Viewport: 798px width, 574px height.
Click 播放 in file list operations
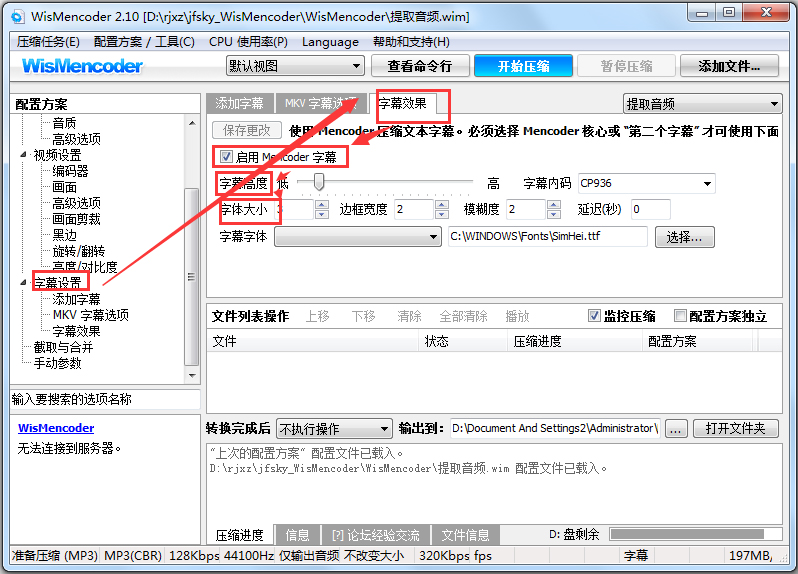click(518, 317)
